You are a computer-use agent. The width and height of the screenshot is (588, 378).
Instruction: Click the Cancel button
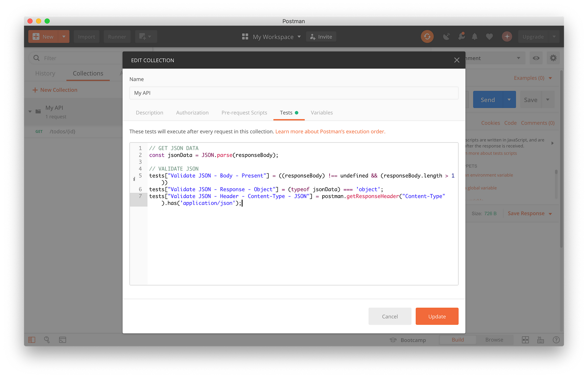tap(390, 316)
